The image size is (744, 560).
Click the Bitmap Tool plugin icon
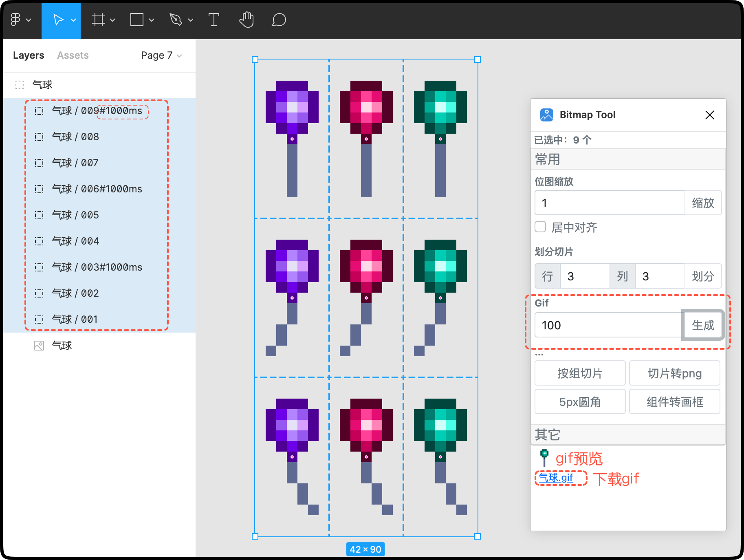pyautogui.click(x=546, y=115)
